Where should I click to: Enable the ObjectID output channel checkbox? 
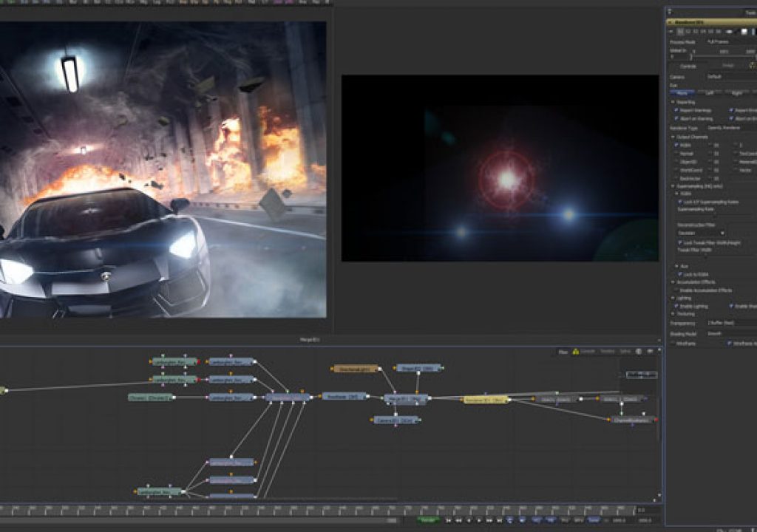coord(676,162)
